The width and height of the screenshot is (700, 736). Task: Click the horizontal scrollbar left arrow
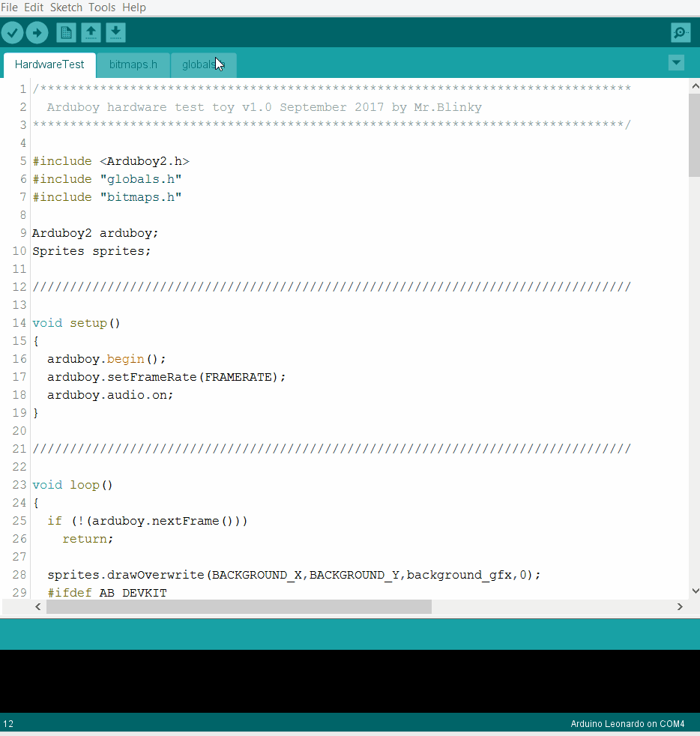coord(38,607)
